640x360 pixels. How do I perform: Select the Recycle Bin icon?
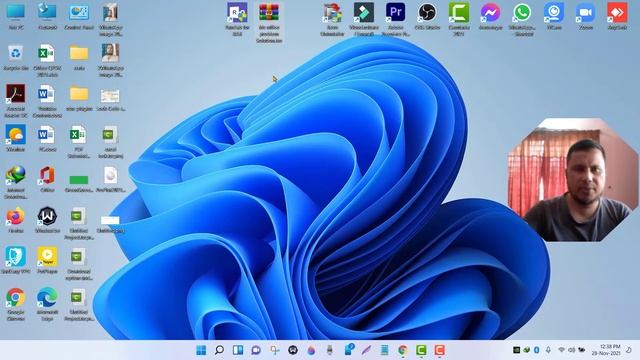click(16, 58)
